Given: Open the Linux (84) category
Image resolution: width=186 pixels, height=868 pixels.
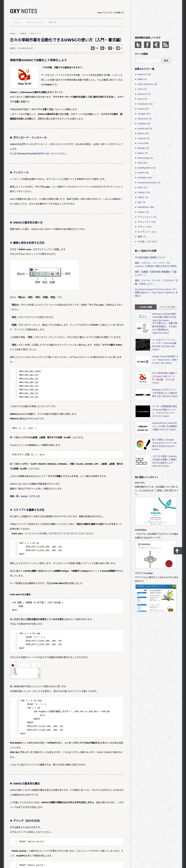Looking at the screenshot, I should (143, 143).
